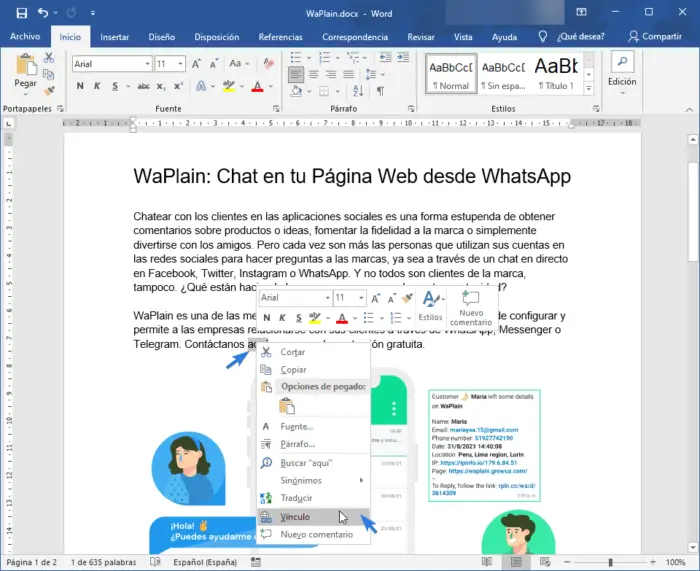Click Nuevo comentario on mini toolbar
700x571 pixels.
click(471, 308)
